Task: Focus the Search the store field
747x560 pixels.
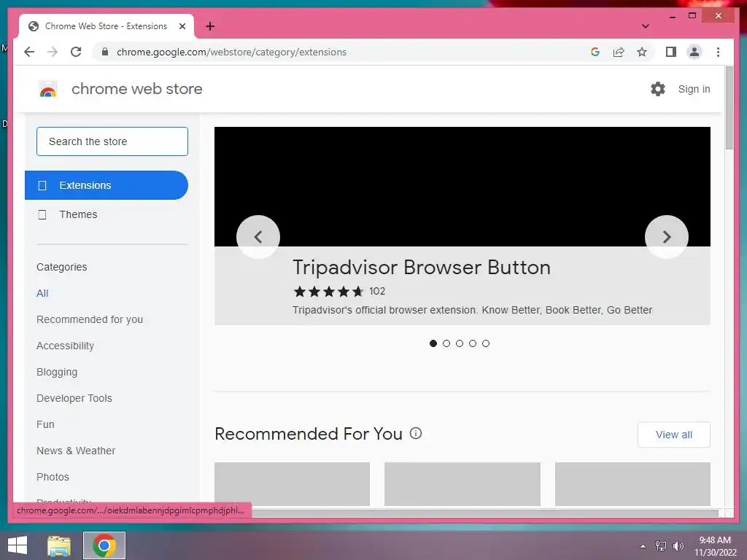Action: pos(112,141)
